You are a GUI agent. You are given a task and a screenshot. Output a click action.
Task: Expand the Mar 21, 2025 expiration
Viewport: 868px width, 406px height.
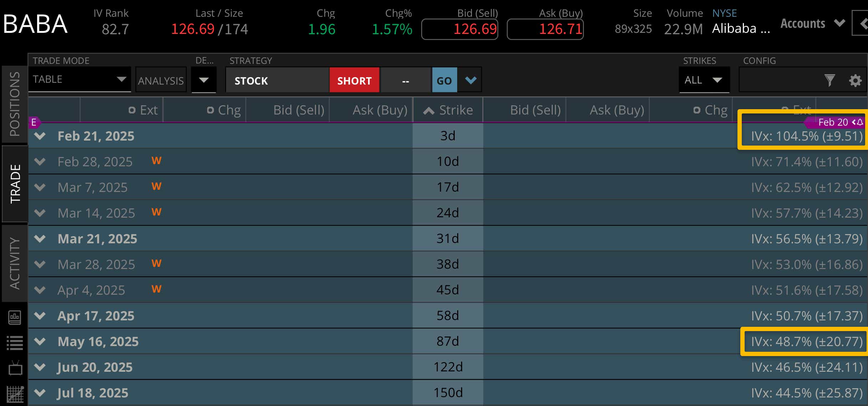click(x=40, y=238)
